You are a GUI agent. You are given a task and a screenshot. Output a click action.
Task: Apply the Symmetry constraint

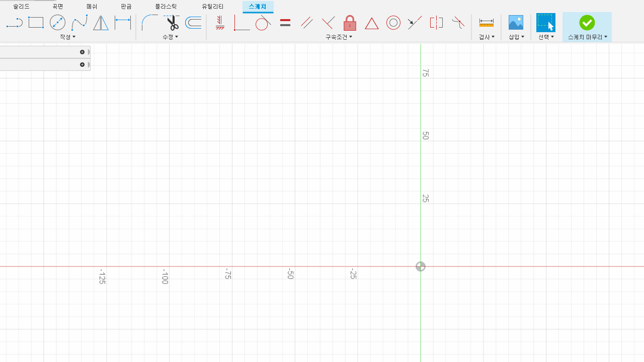coord(437,23)
